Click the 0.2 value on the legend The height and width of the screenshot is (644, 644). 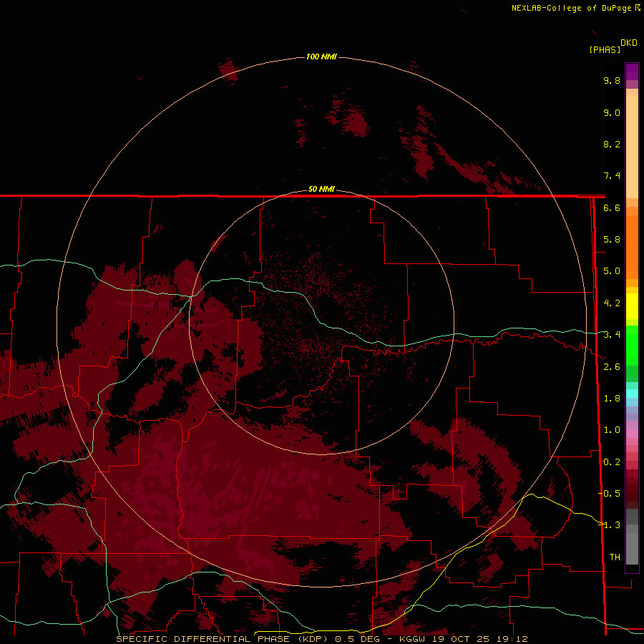coord(612,462)
